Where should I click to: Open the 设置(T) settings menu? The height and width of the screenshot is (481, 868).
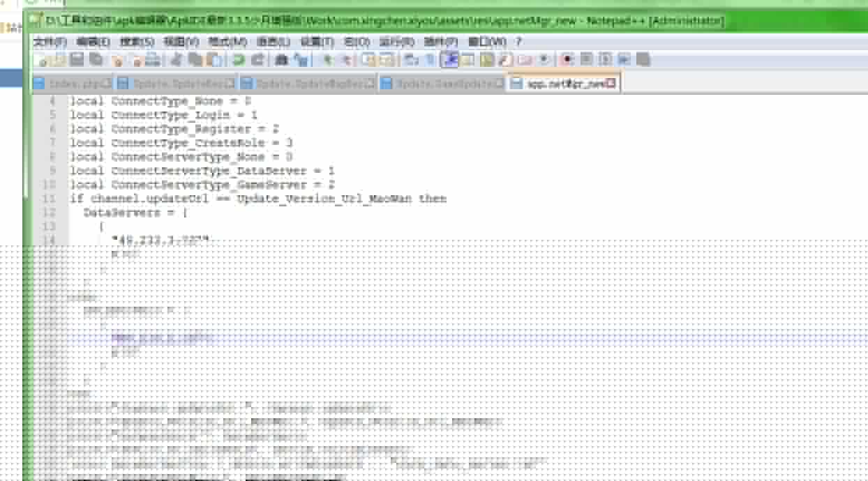pyautogui.click(x=317, y=42)
